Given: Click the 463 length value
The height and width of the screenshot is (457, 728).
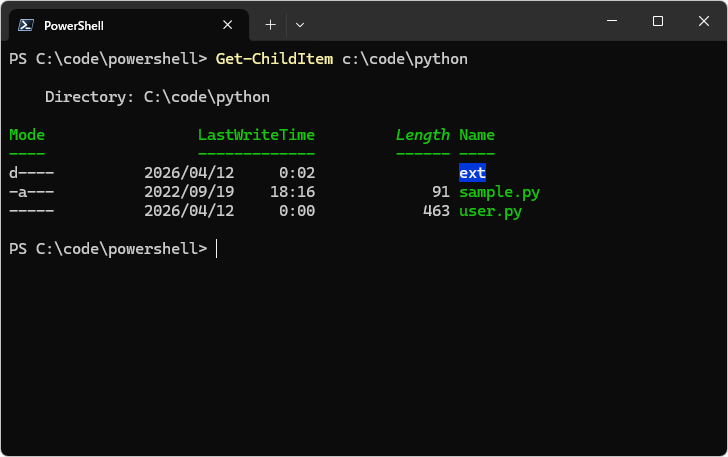Looking at the screenshot, I should coord(436,211).
